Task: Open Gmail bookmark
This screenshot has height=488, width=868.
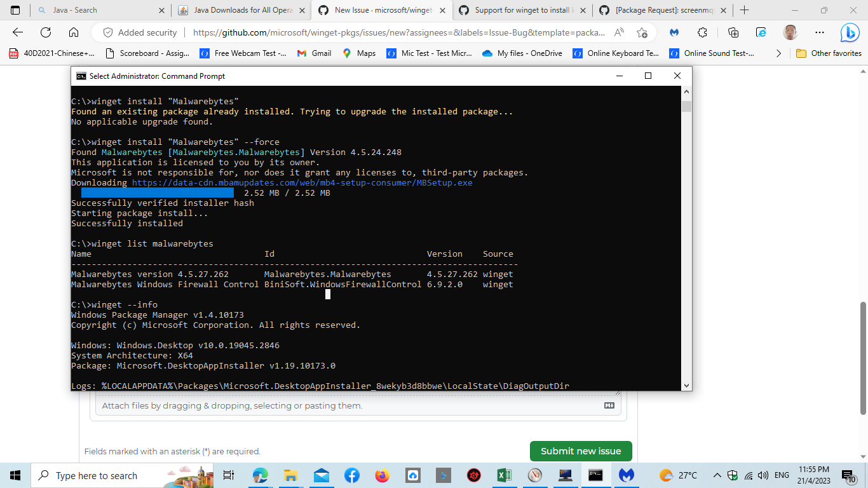Action: pos(314,53)
